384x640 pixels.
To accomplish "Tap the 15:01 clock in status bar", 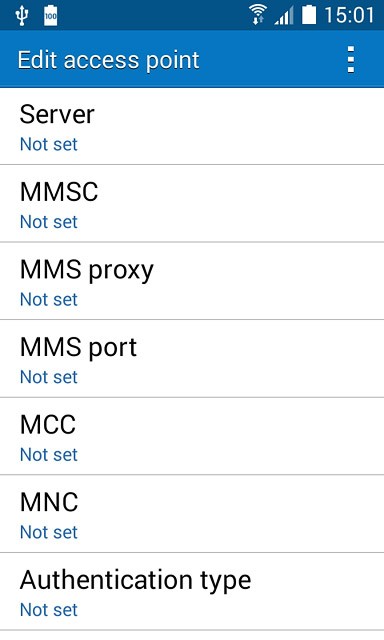I will pos(349,16).
